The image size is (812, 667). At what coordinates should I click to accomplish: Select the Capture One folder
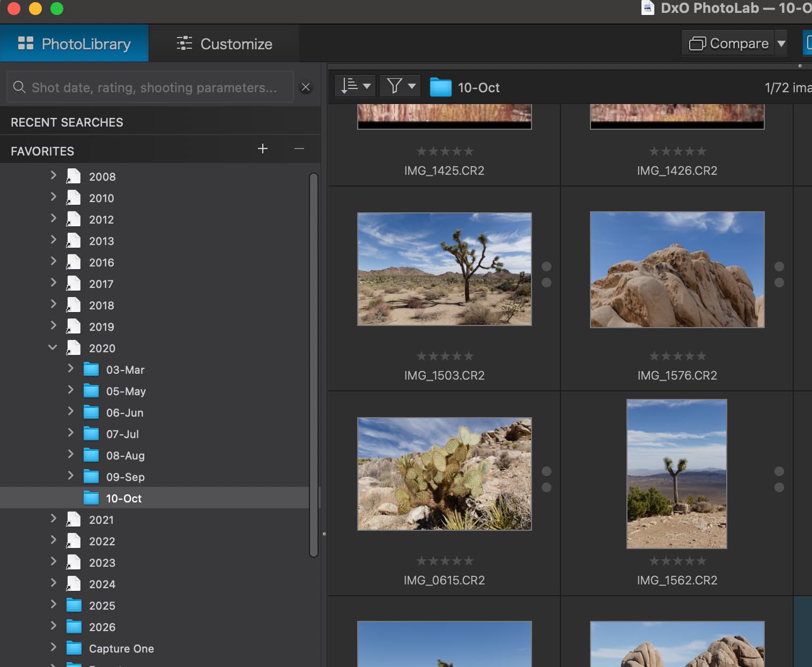click(121, 648)
